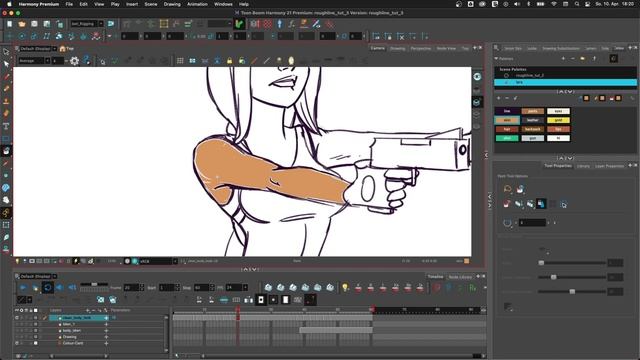Click the add palette plus icon
Image resolution: width=640 pixels, height=360 pixels.
(563, 59)
